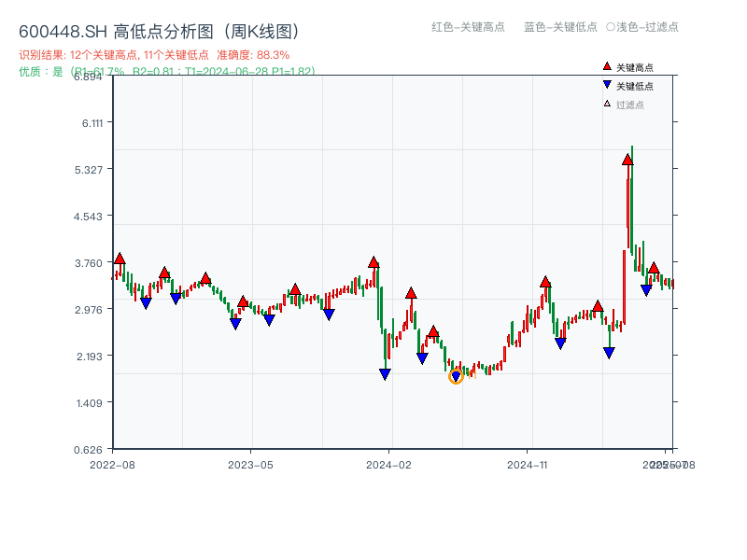Click the 红色-关键高点 header label
This screenshot has height=560, width=747.
(x=468, y=27)
